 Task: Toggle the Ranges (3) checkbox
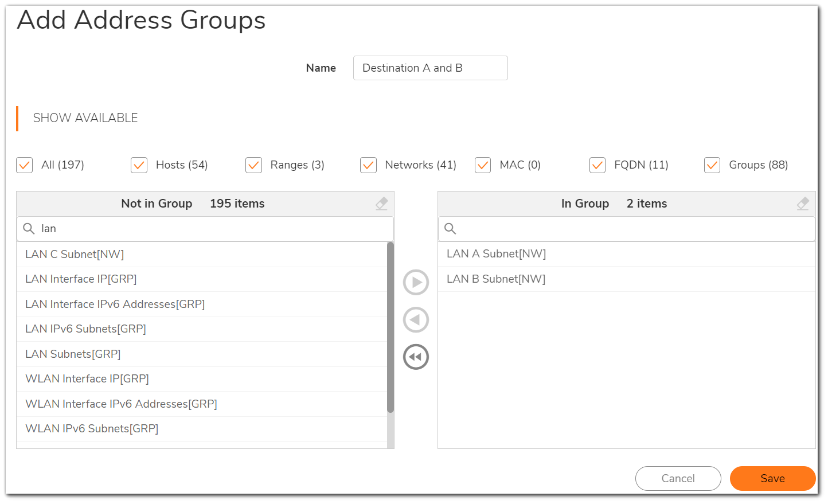[254, 165]
